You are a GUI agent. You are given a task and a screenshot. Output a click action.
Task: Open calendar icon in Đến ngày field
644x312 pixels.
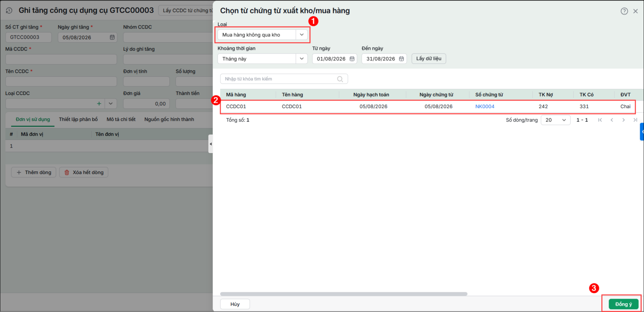401,59
